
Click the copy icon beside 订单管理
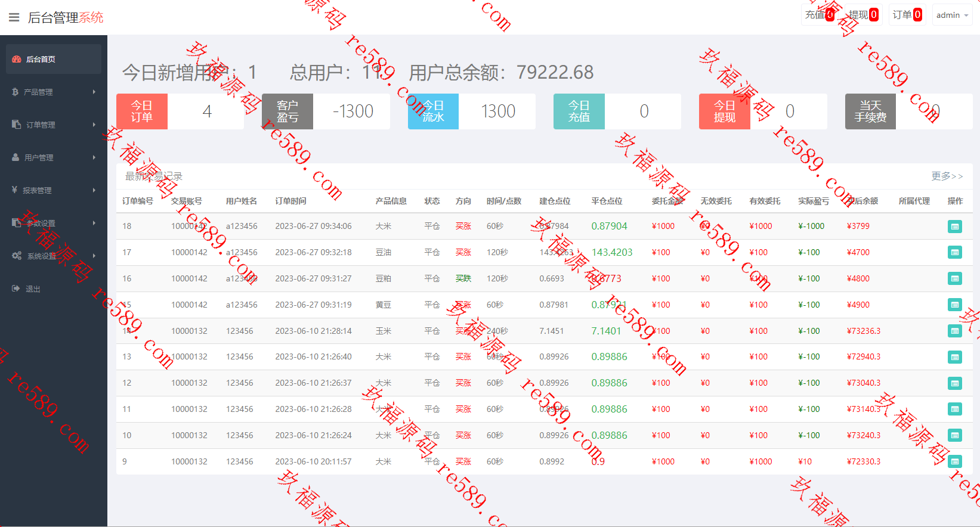point(16,125)
